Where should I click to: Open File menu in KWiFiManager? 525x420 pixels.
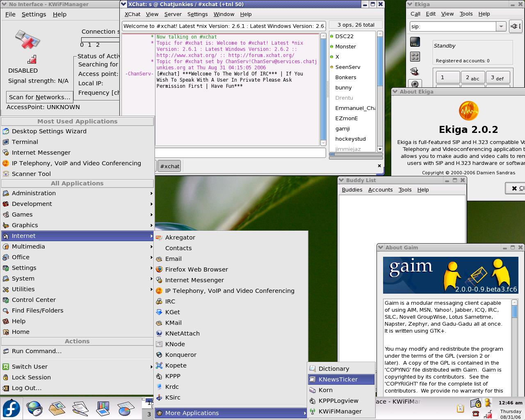(10, 14)
